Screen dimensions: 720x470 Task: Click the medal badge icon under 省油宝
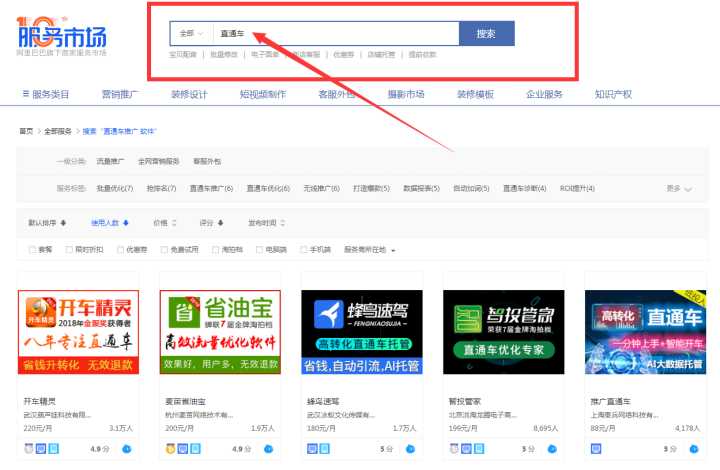pos(170,449)
